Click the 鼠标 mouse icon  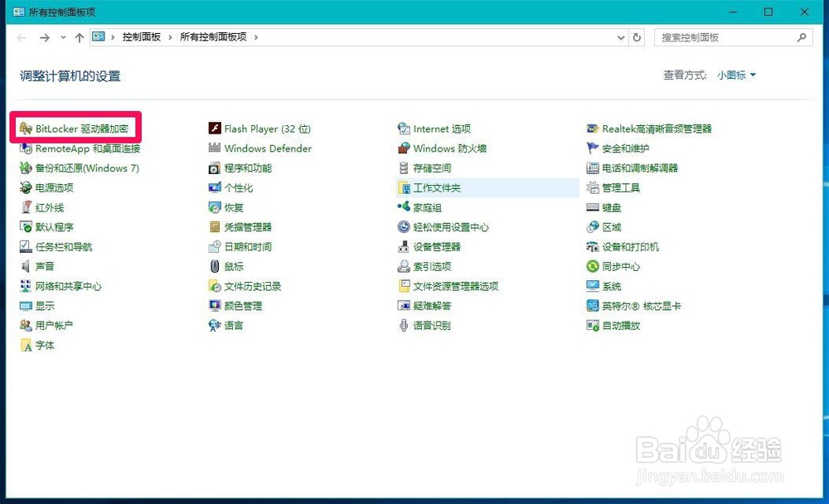215,267
